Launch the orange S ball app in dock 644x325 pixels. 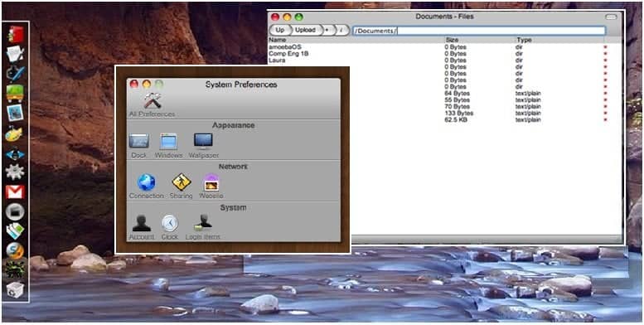[x=15, y=251]
